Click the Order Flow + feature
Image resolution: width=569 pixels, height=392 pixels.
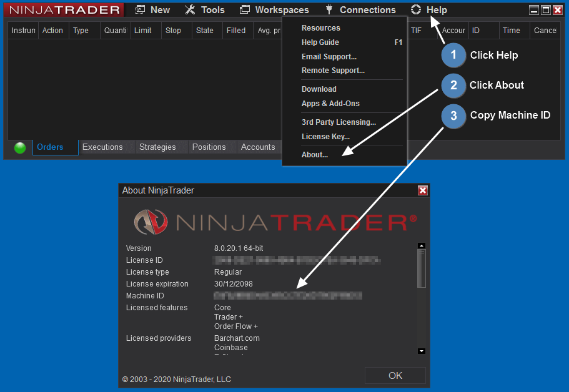tap(236, 326)
